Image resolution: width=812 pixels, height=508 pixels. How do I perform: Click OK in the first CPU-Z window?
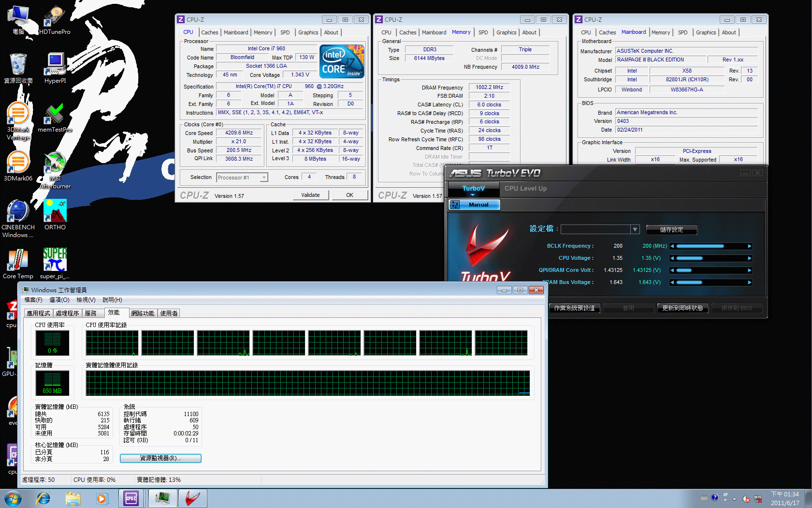[x=349, y=195]
